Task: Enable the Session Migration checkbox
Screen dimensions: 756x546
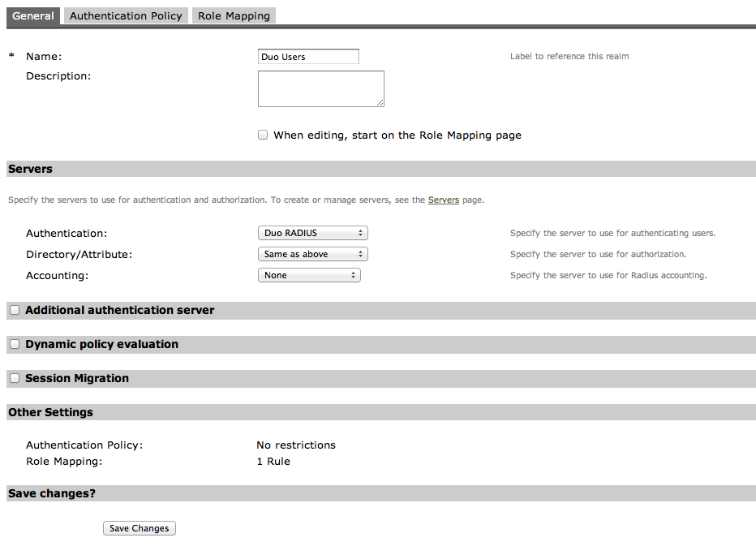Action: [x=14, y=377]
